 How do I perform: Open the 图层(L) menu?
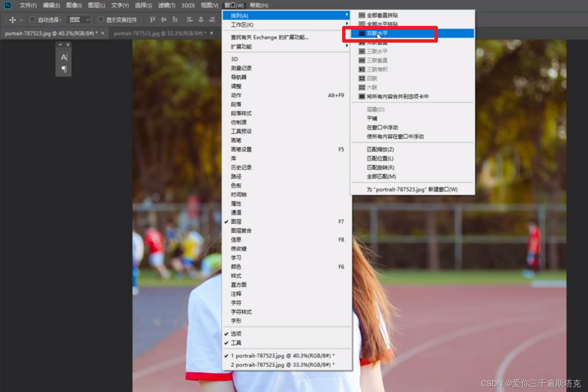(96, 5)
